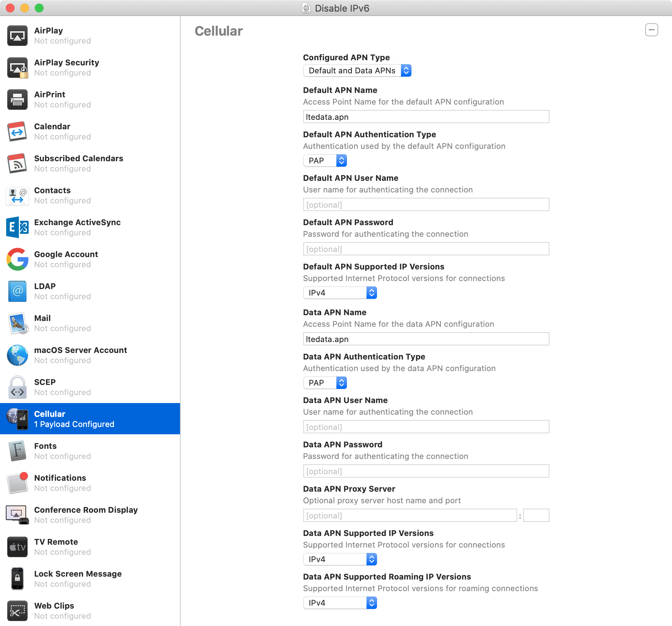Select Google Account in the sidebar

[x=90, y=259]
